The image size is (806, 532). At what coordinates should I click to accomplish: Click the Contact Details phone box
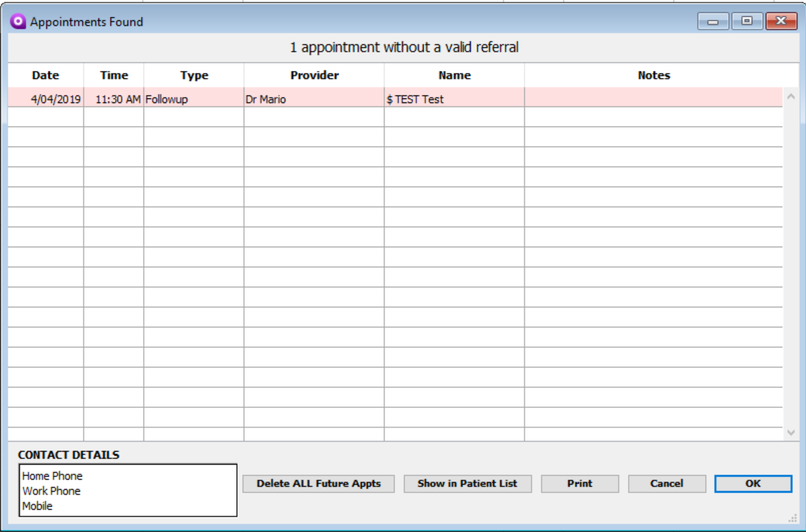pyautogui.click(x=128, y=490)
